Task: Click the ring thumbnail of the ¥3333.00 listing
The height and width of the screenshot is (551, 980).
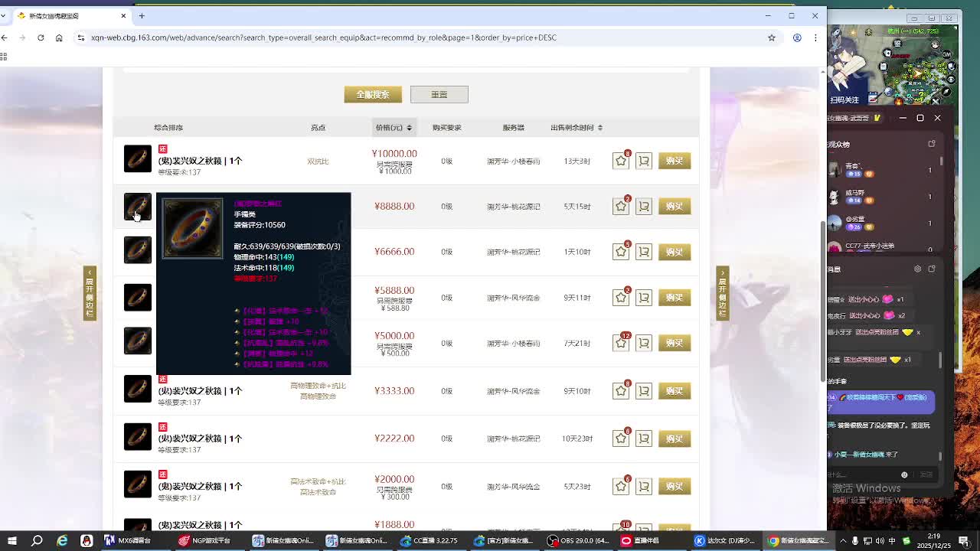Action: click(x=138, y=389)
